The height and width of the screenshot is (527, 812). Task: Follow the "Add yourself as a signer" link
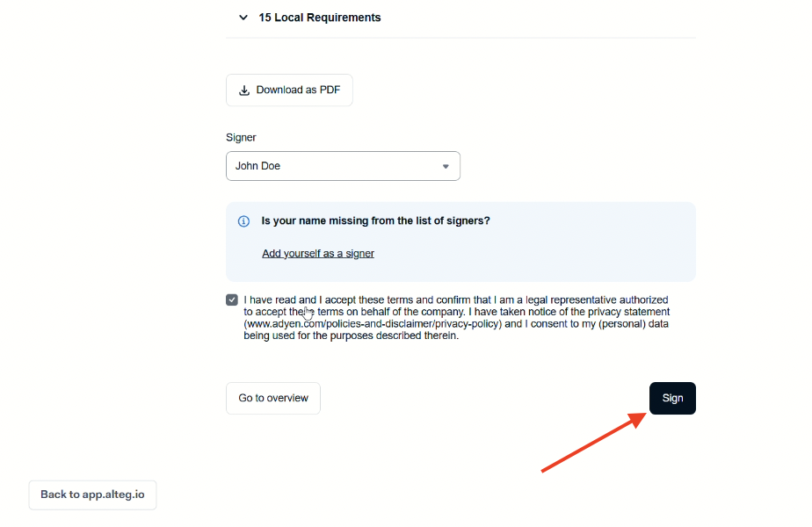point(318,253)
